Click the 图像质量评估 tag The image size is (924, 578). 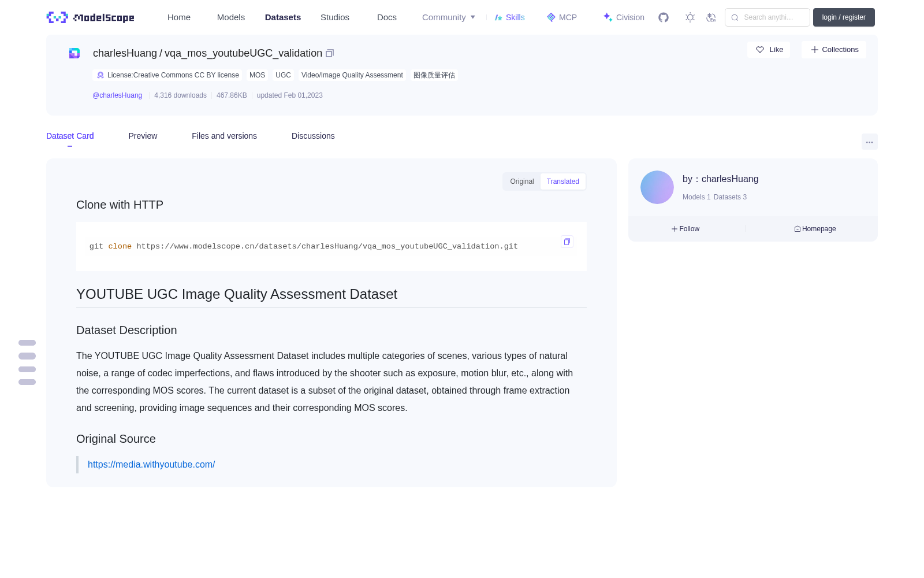(x=434, y=75)
